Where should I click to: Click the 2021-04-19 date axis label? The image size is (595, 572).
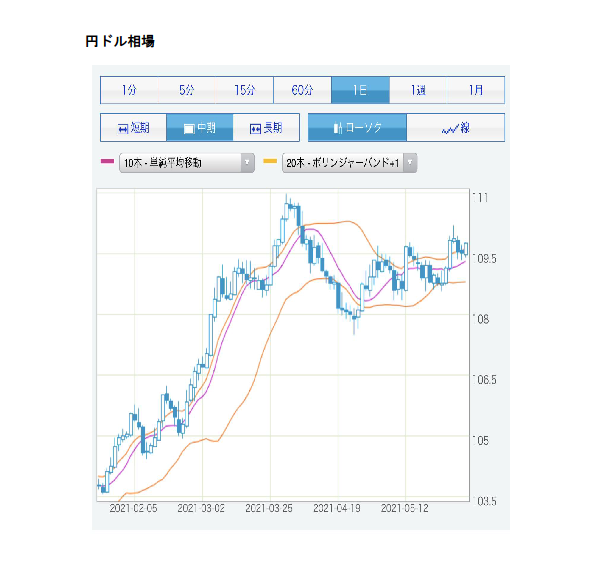point(337,508)
